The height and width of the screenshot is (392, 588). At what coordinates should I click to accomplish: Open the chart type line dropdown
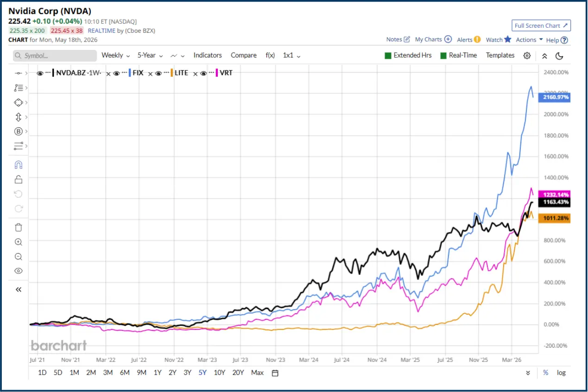pos(178,56)
